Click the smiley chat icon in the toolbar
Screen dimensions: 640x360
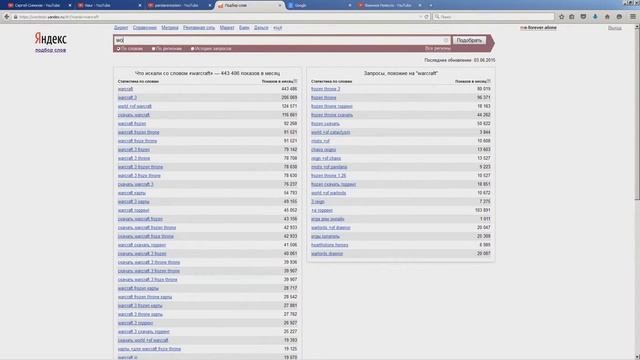point(619,17)
